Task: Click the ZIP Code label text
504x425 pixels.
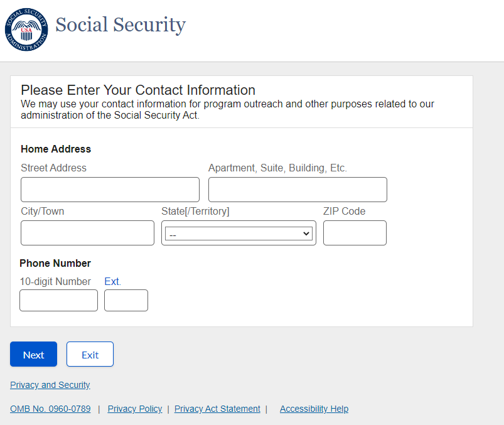Action: [344, 211]
